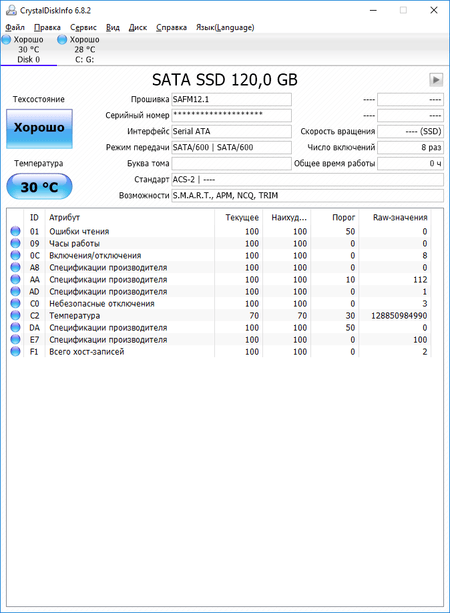Viewport: 450px width, 613px height.
Task: Click the Общее время работы 0 ч field
Action: [x=411, y=163]
